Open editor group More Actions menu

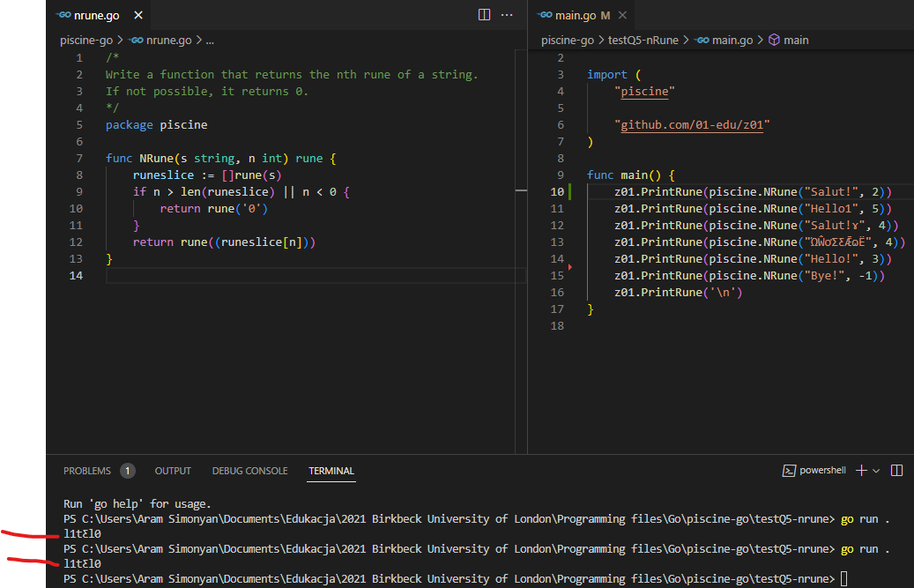pos(506,14)
